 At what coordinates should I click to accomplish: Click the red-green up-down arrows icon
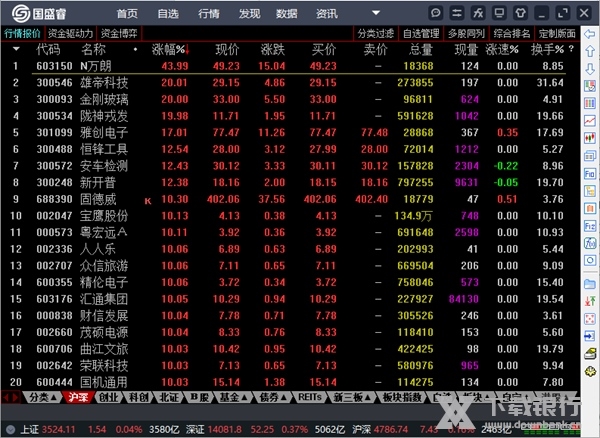pyautogui.click(x=590, y=301)
